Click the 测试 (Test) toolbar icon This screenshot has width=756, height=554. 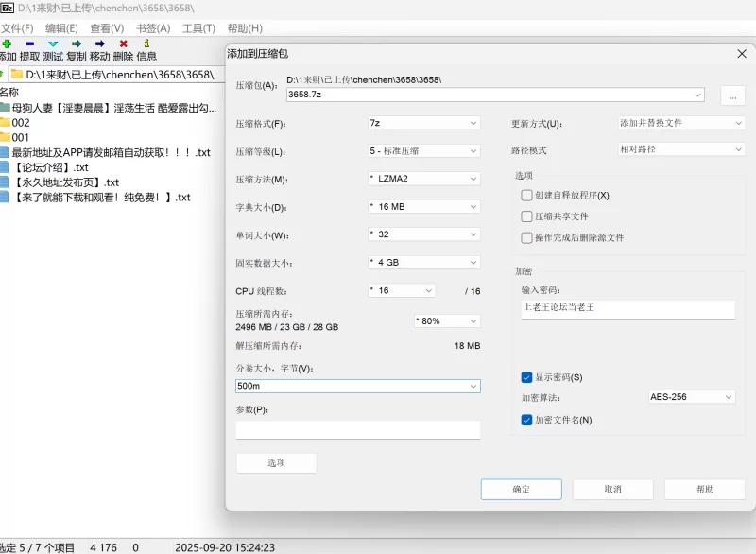[53, 43]
